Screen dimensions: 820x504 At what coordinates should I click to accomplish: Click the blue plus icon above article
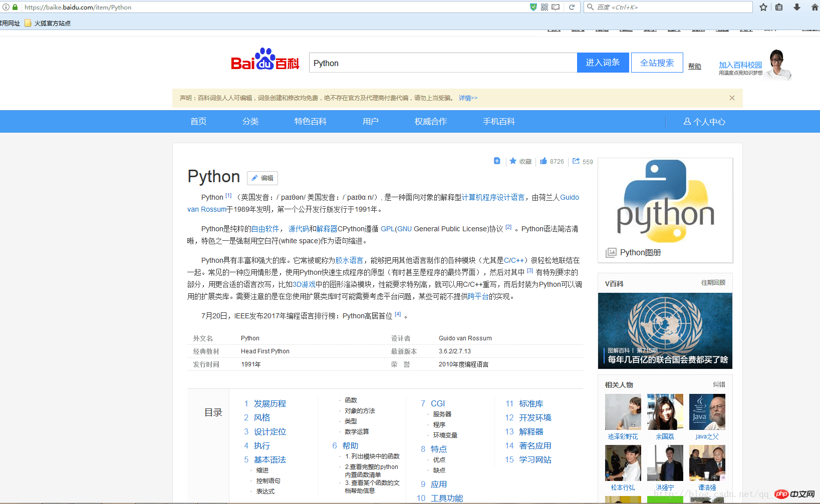497,161
